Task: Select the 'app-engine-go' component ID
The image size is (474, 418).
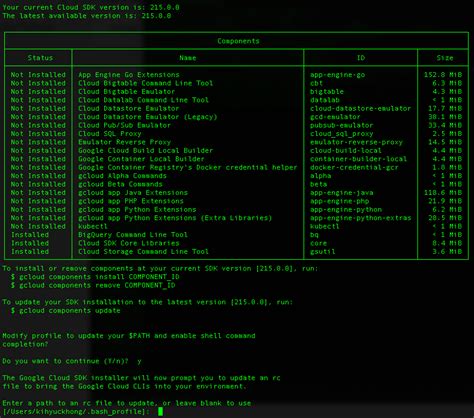Action: (337, 75)
